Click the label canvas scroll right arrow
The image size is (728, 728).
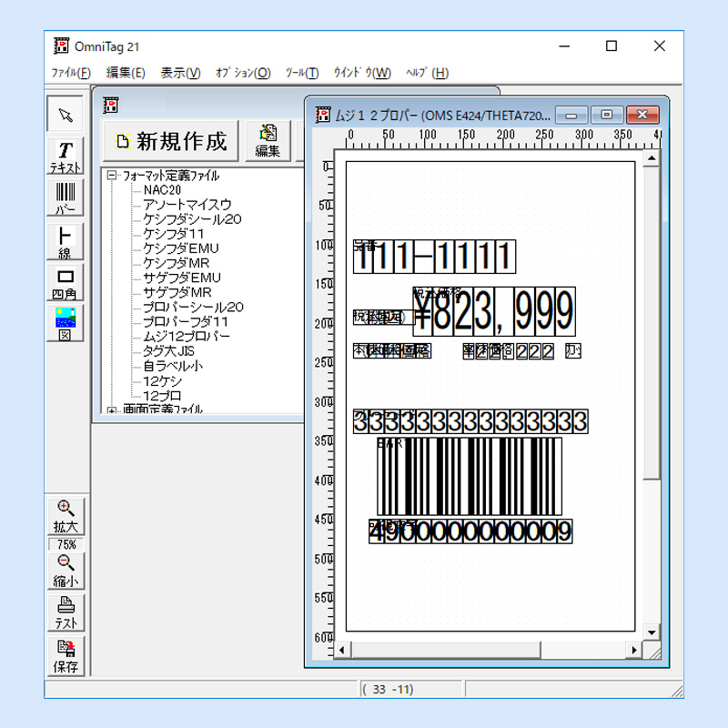pyautogui.click(x=634, y=650)
